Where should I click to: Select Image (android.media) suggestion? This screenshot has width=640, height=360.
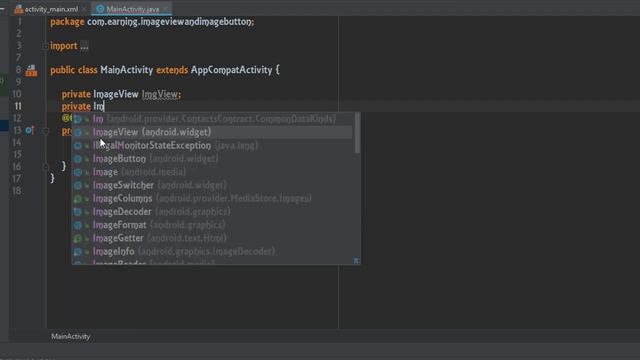212,172
